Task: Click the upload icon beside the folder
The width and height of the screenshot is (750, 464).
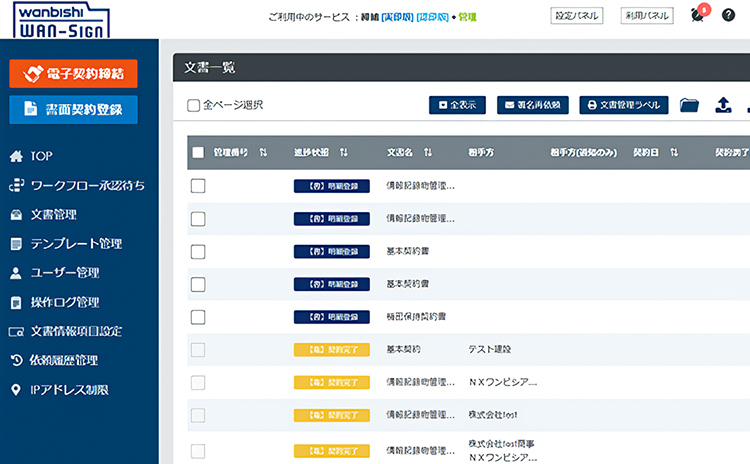Action: point(724,105)
